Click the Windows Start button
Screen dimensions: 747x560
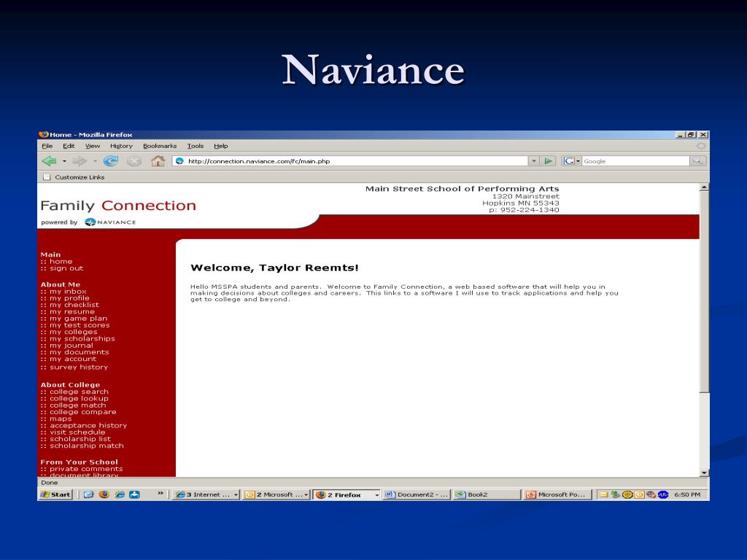55,494
